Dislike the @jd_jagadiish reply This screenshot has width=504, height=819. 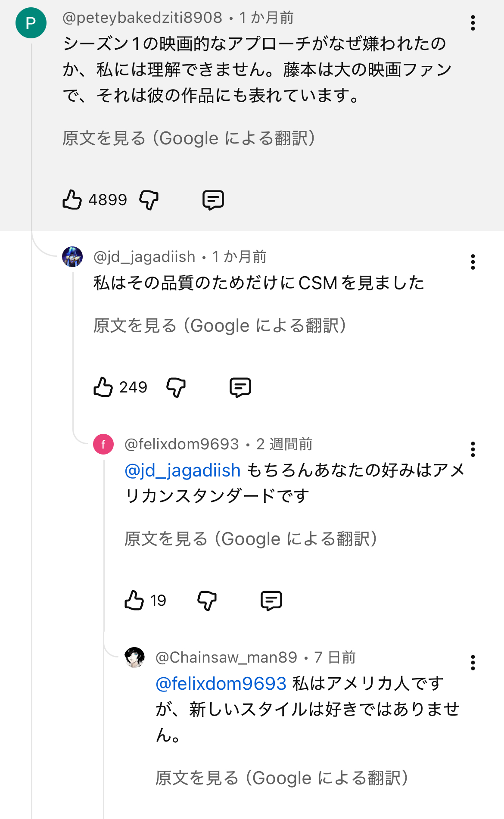pyautogui.click(x=176, y=387)
